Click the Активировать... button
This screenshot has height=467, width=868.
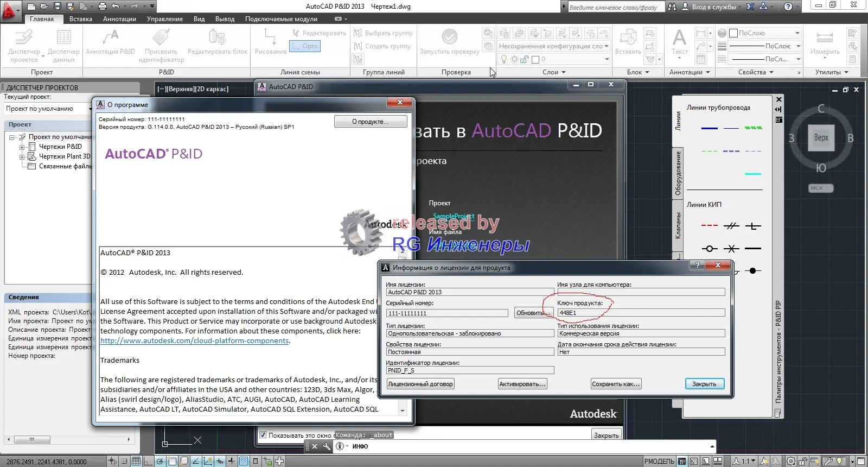pos(522,384)
